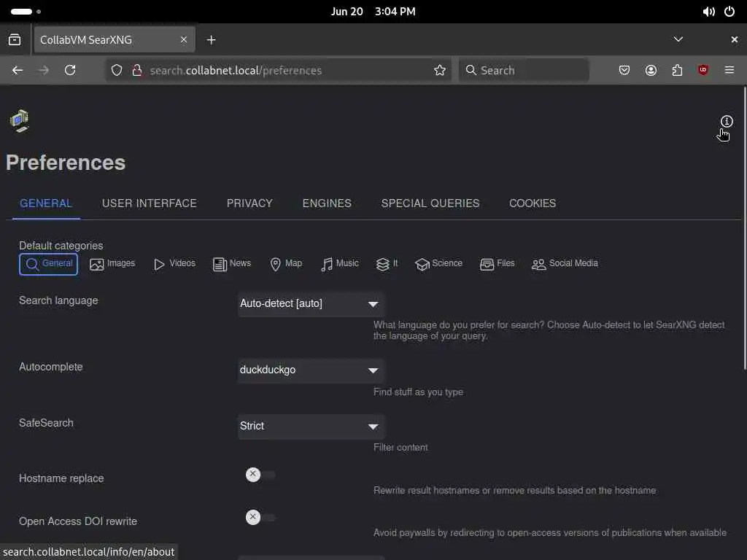Open the Firefox hamburger menu

tap(729, 71)
